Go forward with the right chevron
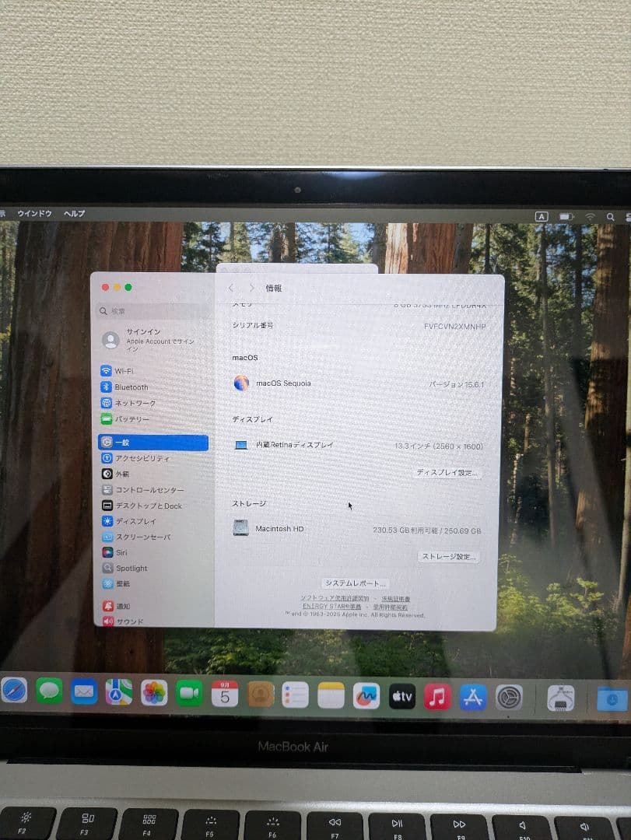The height and width of the screenshot is (840, 631). click(251, 289)
